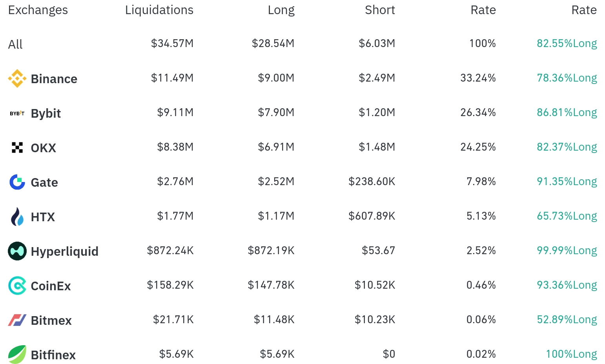Click the Hyperliquid round logo icon

pos(17,251)
